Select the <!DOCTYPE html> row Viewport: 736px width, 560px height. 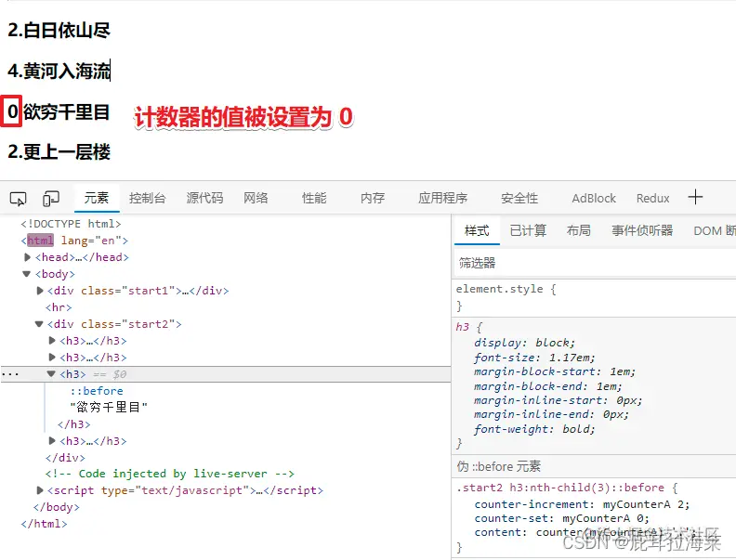coord(71,224)
